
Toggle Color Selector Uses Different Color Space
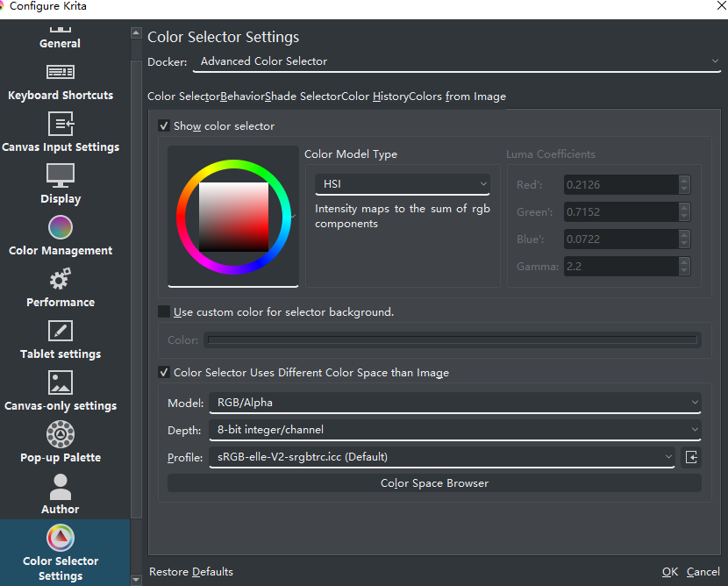click(164, 373)
